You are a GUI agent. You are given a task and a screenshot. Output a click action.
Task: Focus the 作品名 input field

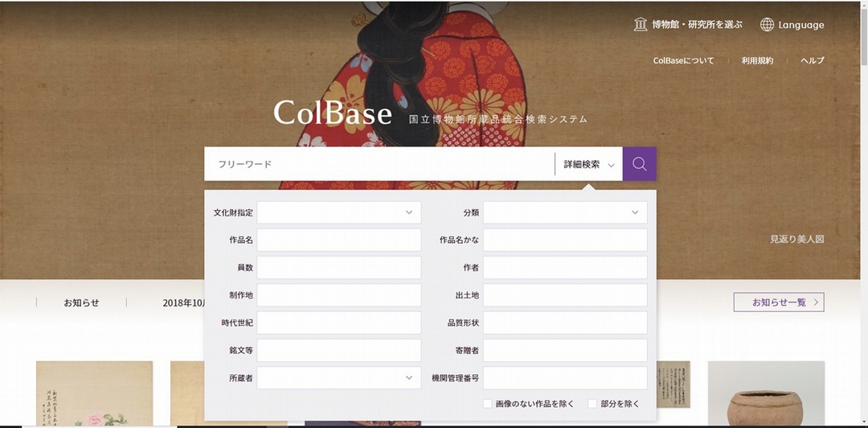pyautogui.click(x=339, y=240)
